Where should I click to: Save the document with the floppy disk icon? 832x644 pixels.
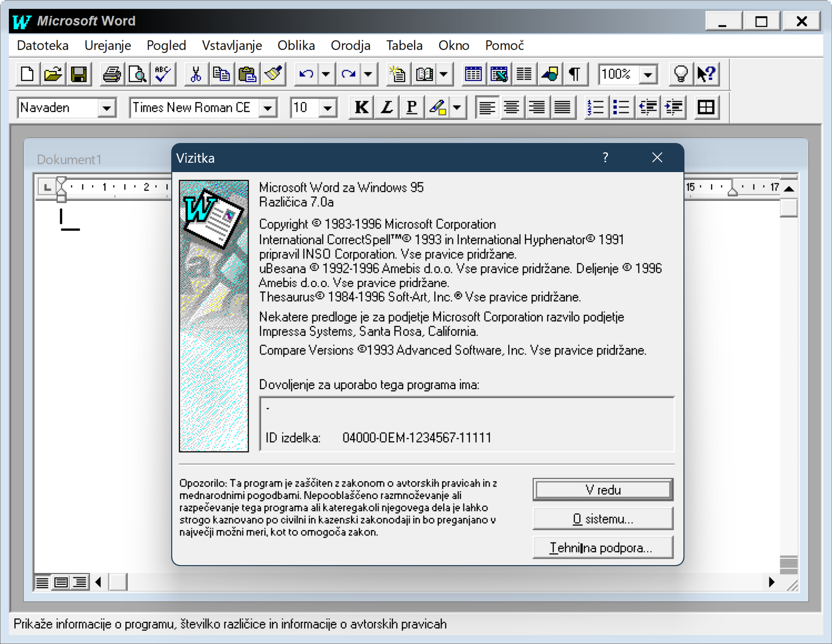(79, 74)
